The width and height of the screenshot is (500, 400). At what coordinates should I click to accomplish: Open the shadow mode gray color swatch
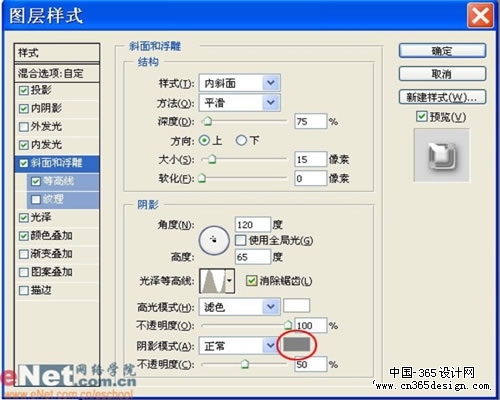tap(296, 345)
